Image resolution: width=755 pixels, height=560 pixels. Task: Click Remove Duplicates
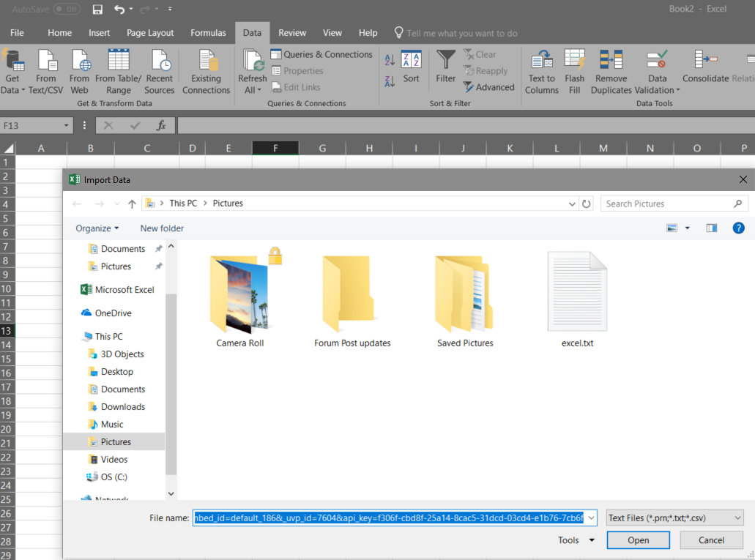(x=611, y=71)
